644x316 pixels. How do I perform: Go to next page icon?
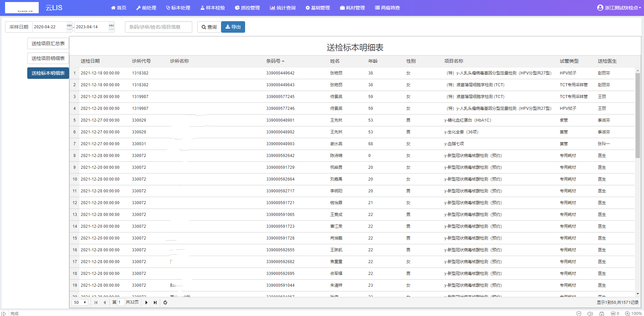coord(146,303)
